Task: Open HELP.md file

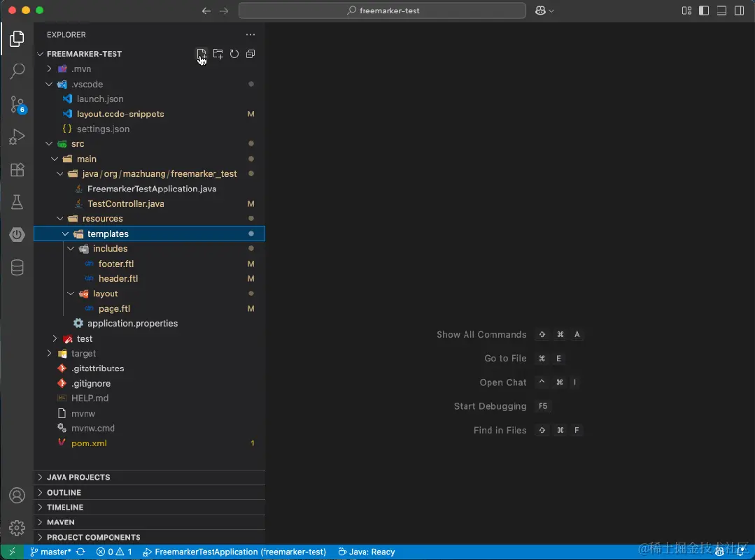Action: tap(149, 399)
